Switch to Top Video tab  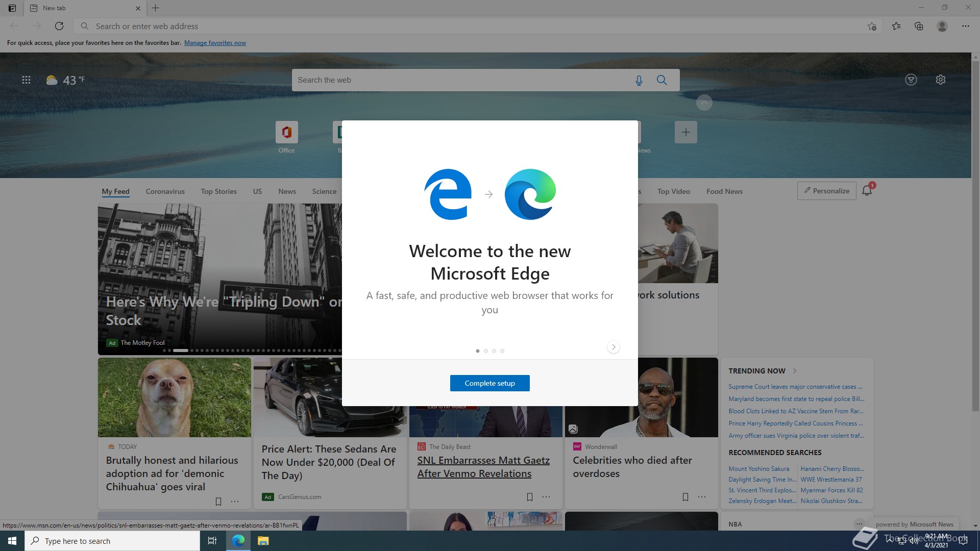[x=674, y=191]
